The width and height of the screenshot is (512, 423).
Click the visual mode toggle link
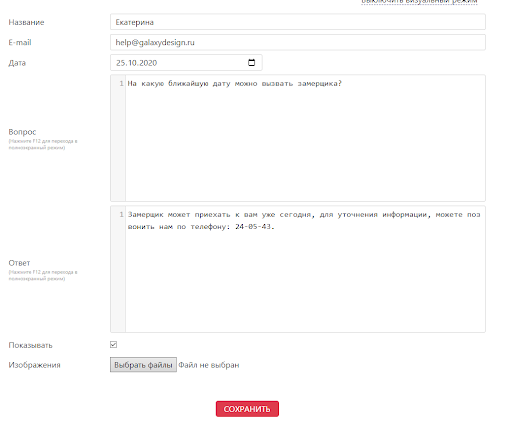point(419,2)
